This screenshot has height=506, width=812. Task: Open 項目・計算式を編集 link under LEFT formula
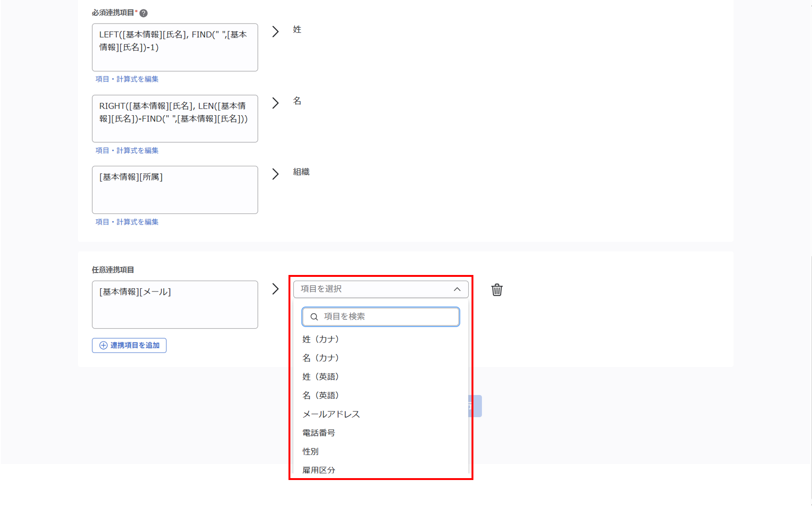point(127,79)
